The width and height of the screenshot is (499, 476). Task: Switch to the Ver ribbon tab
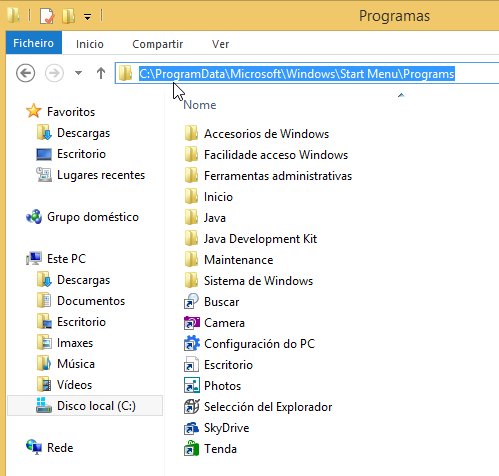[220, 44]
